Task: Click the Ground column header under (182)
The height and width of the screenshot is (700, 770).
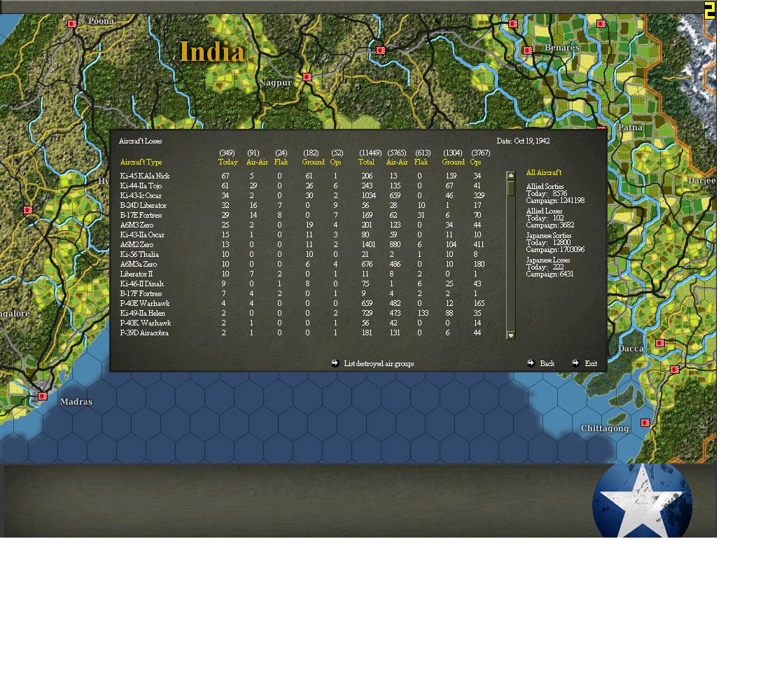Action: pos(314,162)
